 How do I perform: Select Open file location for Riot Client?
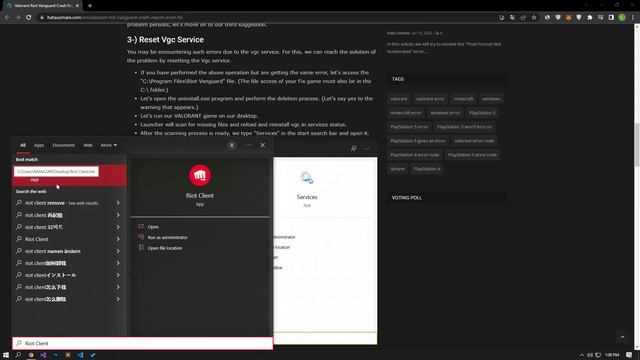164,248
